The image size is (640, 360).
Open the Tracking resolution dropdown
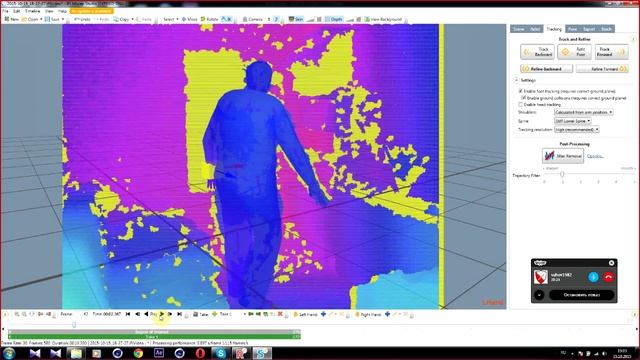click(x=577, y=129)
